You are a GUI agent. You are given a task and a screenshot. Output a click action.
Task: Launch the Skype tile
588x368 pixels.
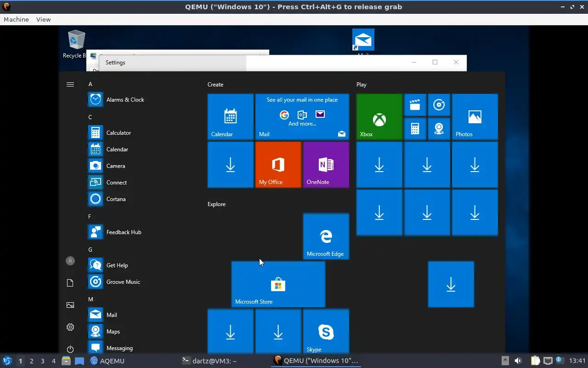coord(326,331)
